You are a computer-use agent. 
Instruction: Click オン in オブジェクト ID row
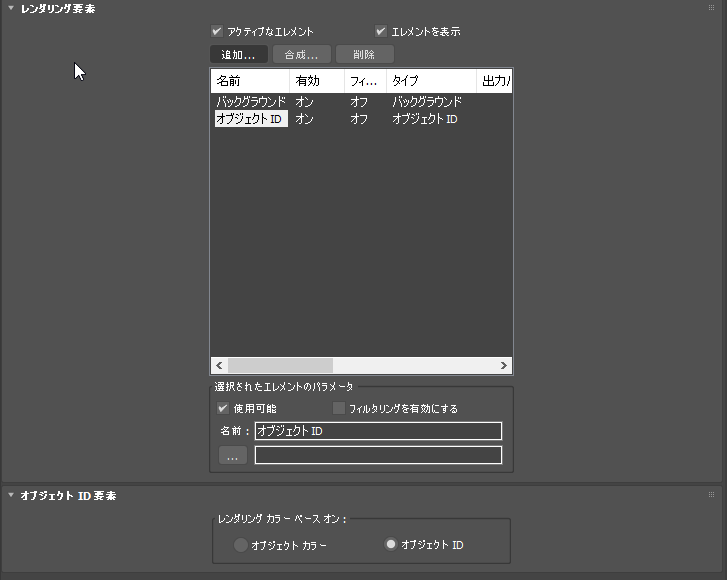(x=304, y=119)
